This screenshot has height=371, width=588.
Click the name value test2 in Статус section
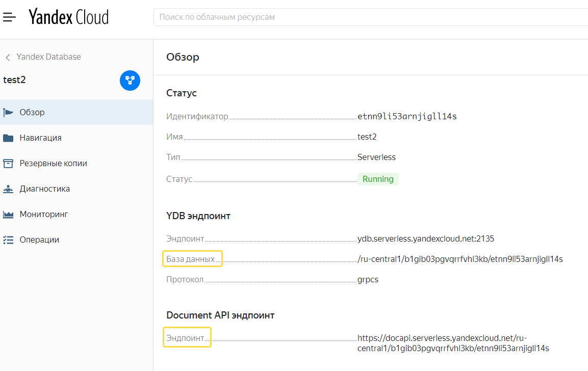coord(367,137)
